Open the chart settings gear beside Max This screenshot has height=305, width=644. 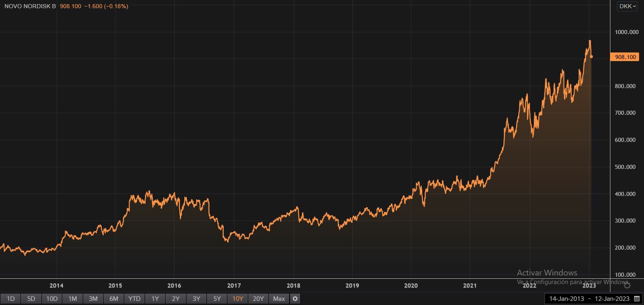tap(295, 298)
